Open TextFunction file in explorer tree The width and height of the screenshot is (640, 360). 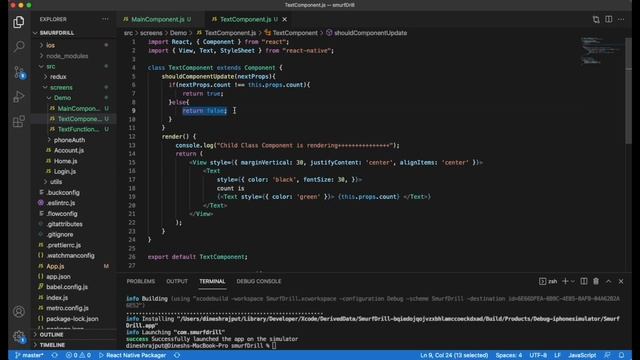tap(78, 129)
